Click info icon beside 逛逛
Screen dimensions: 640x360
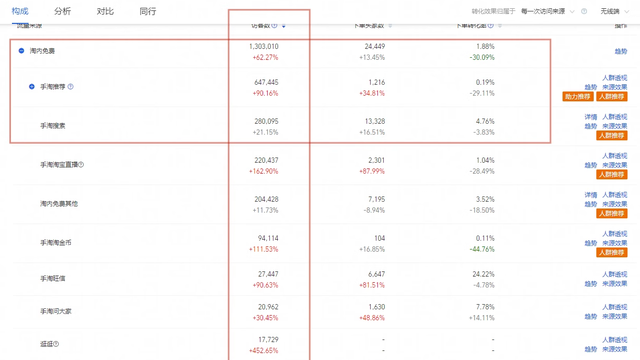coord(56,344)
